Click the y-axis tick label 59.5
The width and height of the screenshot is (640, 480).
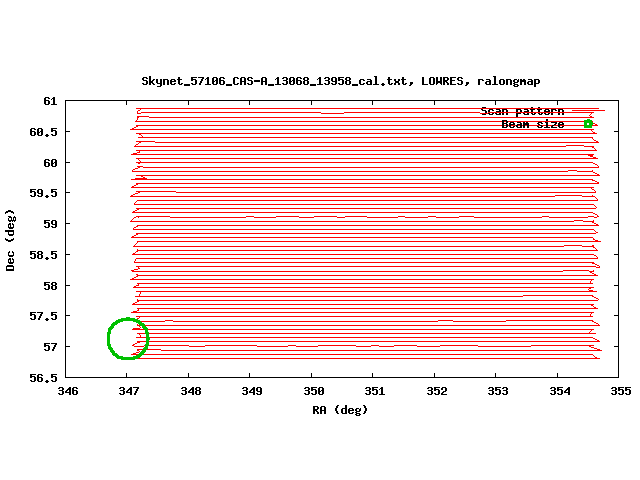(x=43, y=193)
